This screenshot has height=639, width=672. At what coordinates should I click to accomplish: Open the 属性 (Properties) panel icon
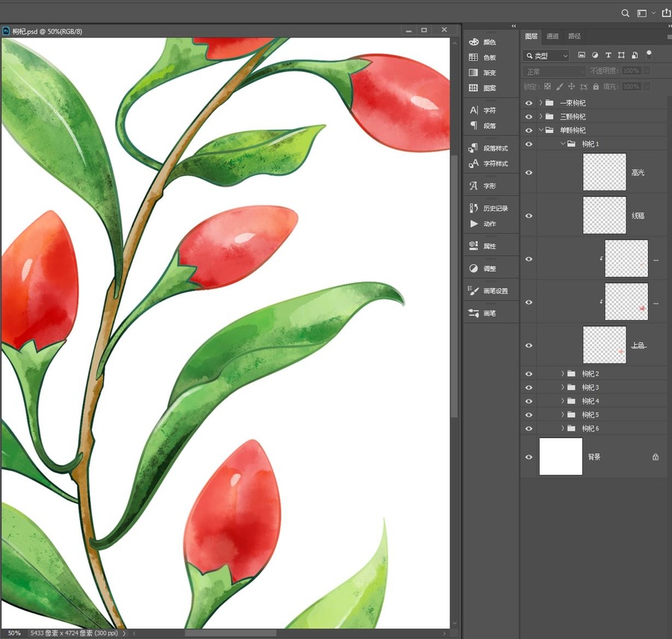click(473, 246)
